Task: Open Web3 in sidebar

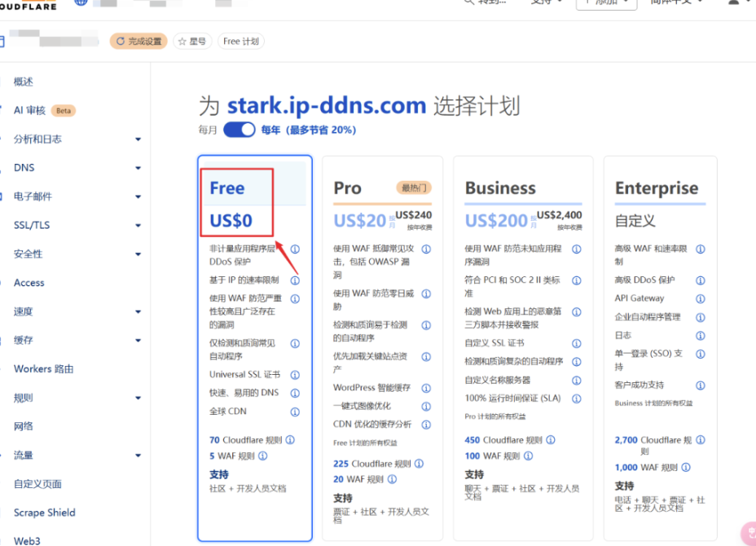Action: 27,541
